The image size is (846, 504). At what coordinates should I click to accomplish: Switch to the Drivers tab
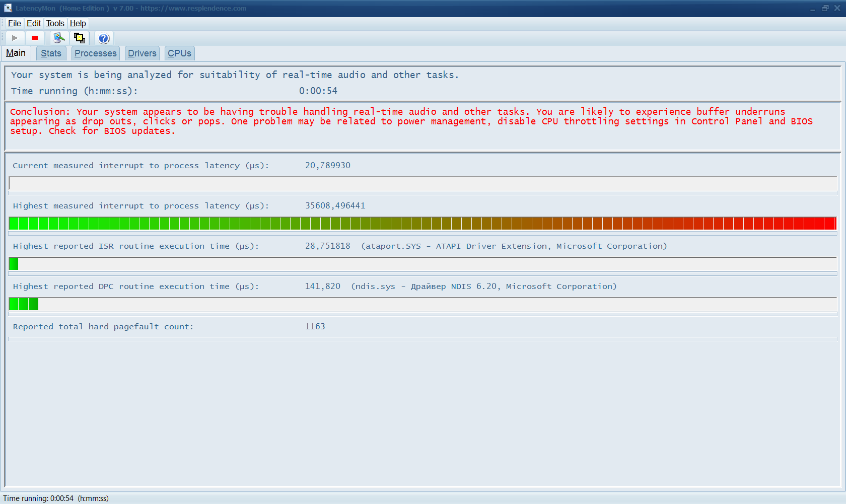click(142, 53)
